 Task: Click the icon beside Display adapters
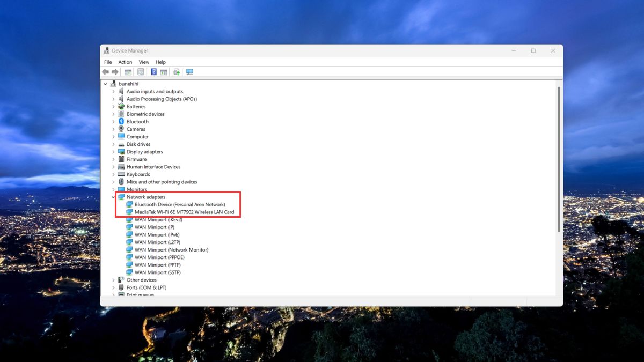point(121,152)
